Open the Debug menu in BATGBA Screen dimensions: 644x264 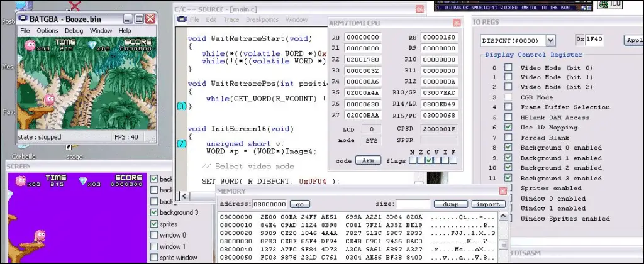pyautogui.click(x=74, y=31)
